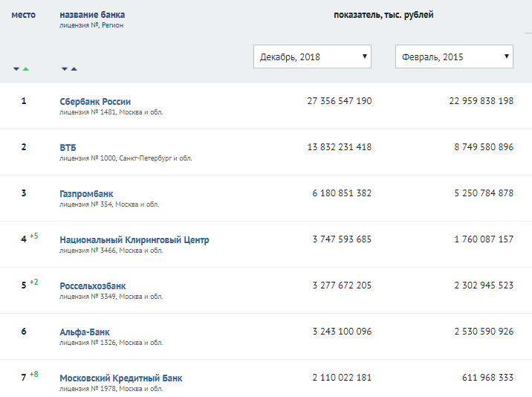Open Московский Кредитный Банк page

pyautogui.click(x=120, y=378)
